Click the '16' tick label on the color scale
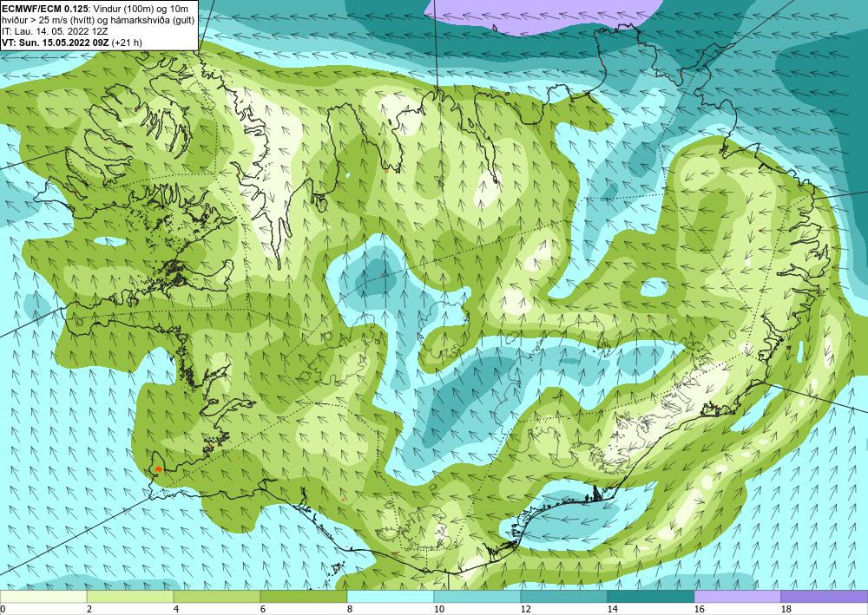The width and height of the screenshot is (868, 615). (x=699, y=610)
